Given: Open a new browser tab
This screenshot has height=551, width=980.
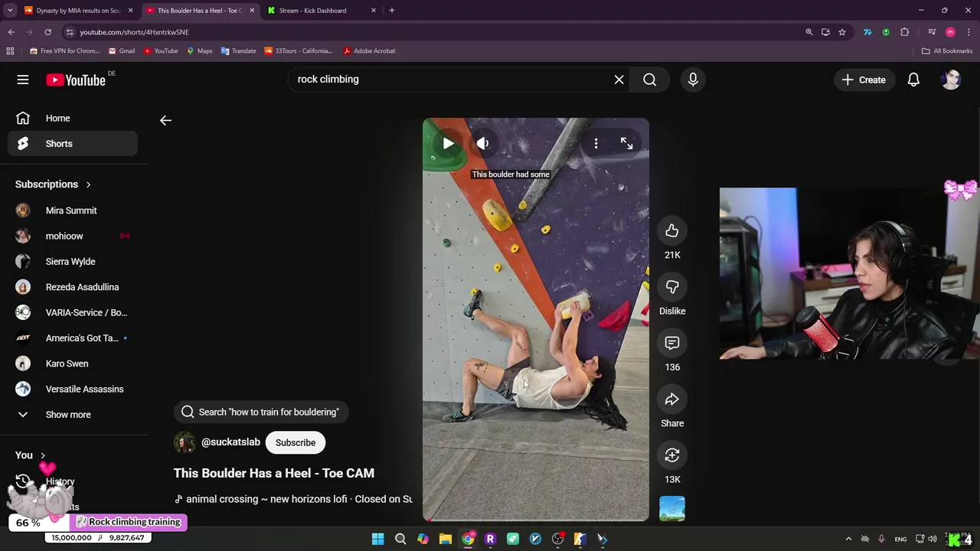Looking at the screenshot, I should 392,11.
